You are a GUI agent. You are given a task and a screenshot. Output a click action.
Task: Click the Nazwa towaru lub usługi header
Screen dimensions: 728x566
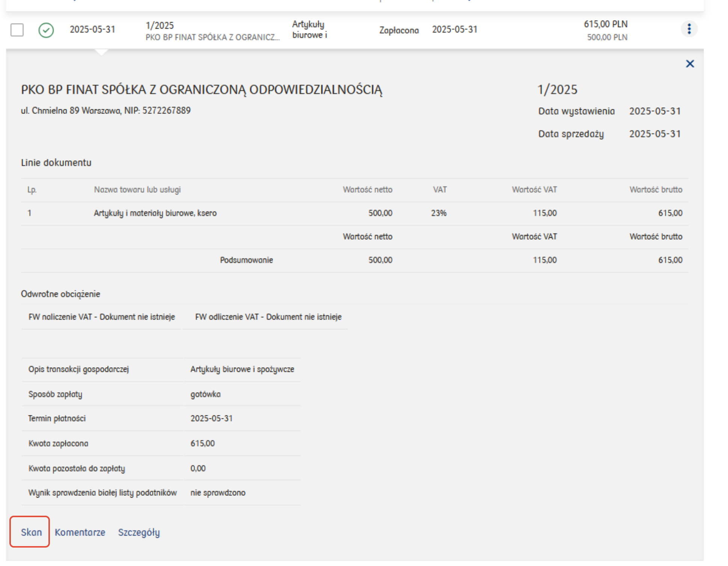137,190
